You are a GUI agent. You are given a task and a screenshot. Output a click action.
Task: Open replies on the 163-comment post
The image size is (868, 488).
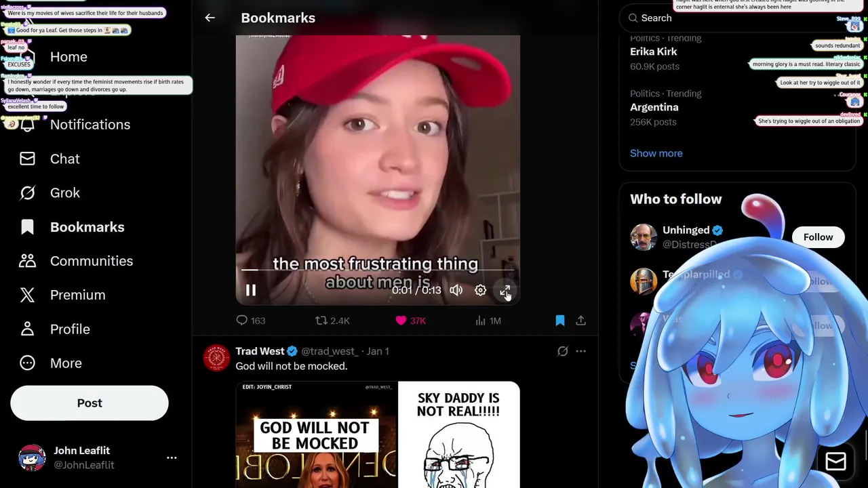pos(250,321)
